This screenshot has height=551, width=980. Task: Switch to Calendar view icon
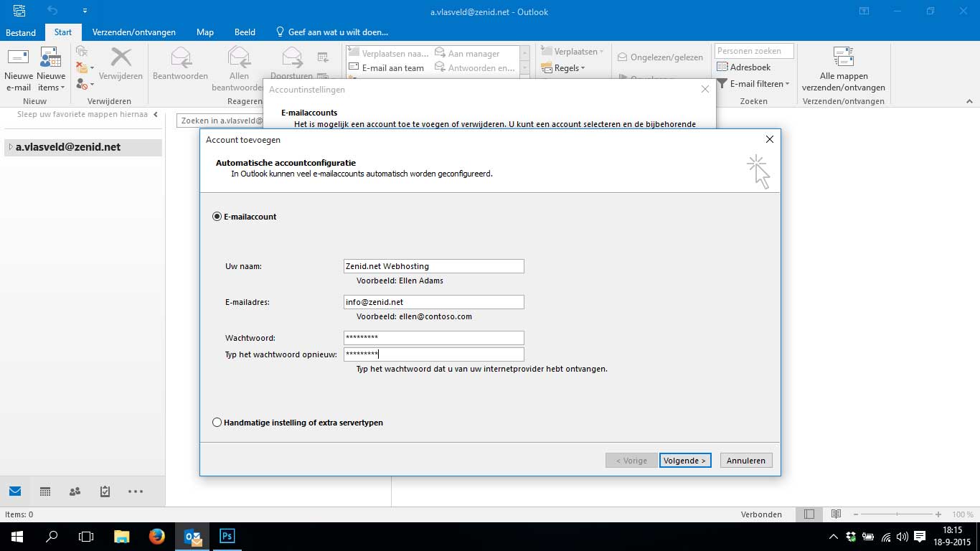coord(45,491)
